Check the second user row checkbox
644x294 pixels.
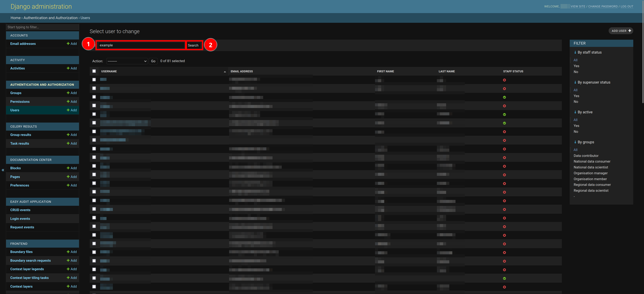[94, 88]
